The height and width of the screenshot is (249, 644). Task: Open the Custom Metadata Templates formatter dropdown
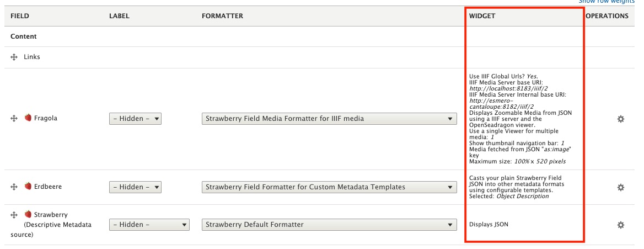pyautogui.click(x=329, y=187)
